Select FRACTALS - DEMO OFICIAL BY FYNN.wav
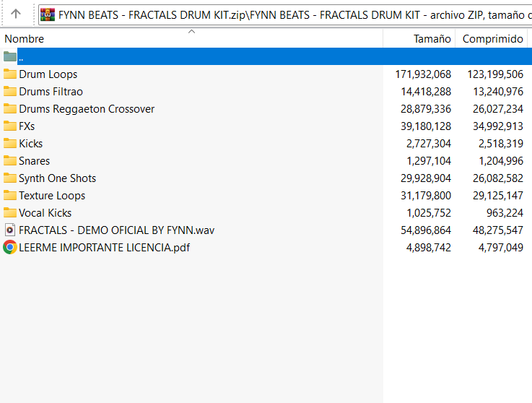This screenshot has width=532, height=403. 116,230
